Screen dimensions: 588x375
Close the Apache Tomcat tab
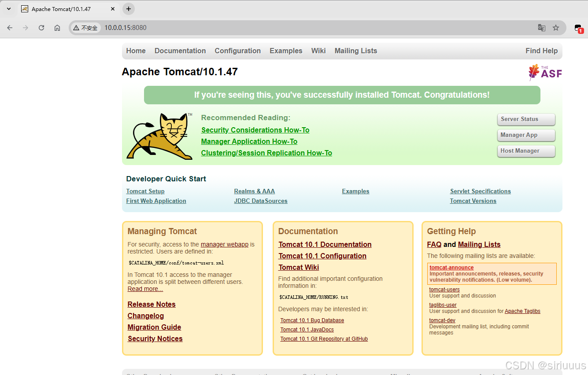(113, 9)
